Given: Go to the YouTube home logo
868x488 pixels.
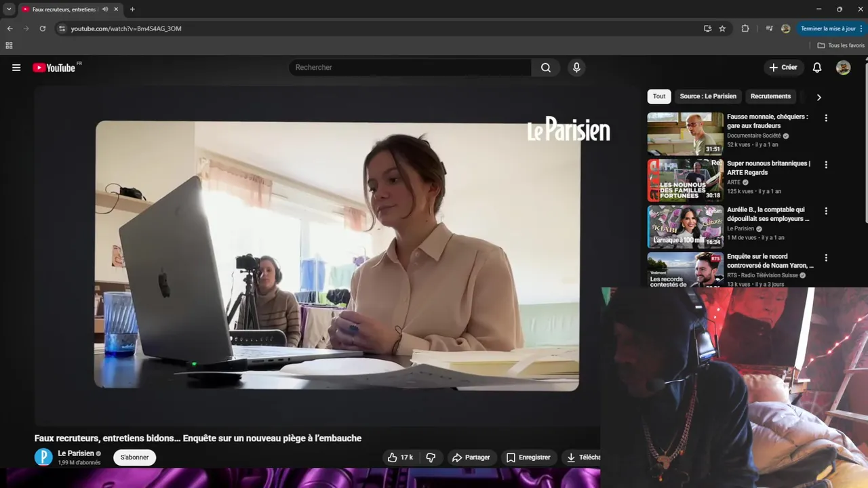Looking at the screenshot, I should coord(54,68).
